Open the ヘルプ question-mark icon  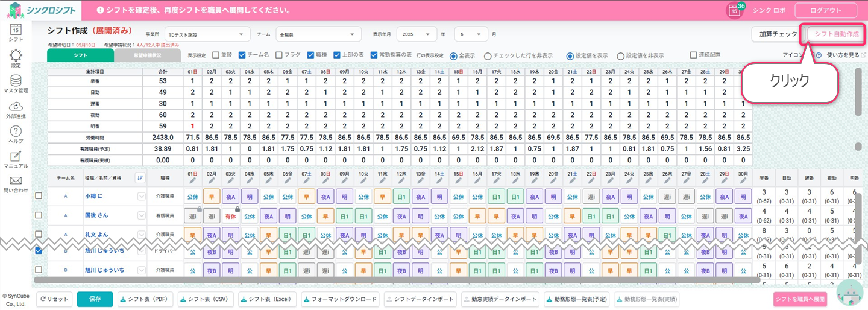(x=16, y=131)
